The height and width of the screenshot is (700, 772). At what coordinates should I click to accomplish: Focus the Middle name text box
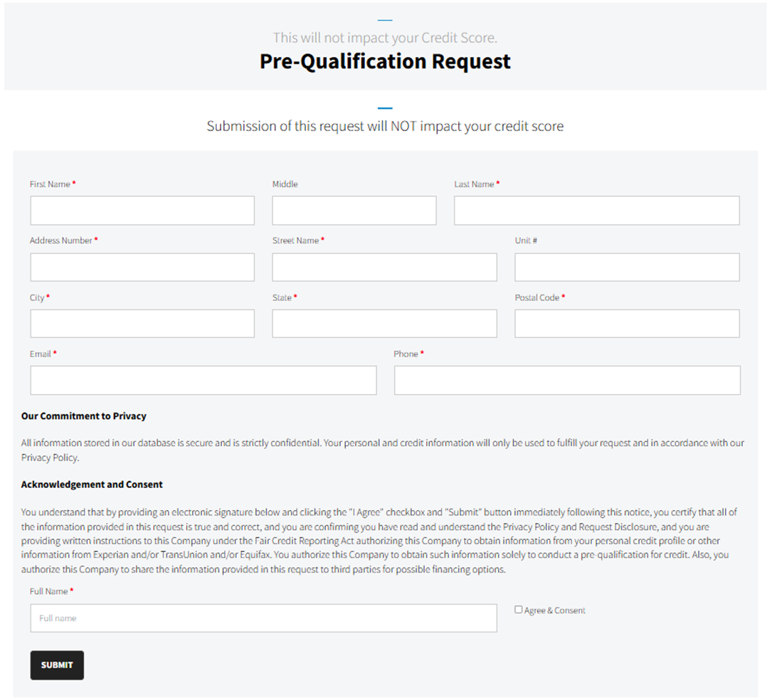pyautogui.click(x=354, y=211)
